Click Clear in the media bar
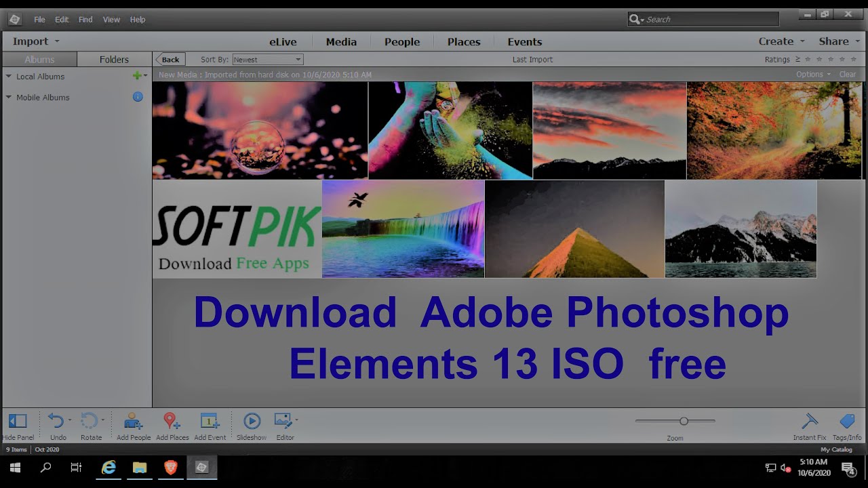868x488 pixels. 848,75
